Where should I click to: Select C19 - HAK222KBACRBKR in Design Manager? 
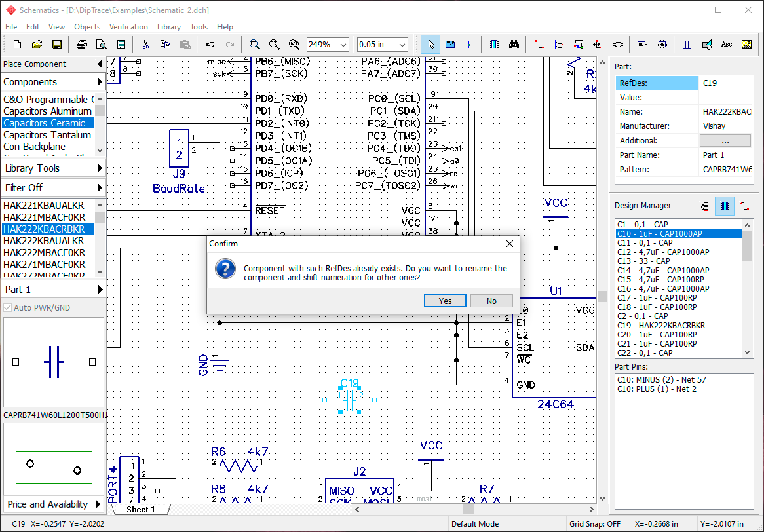coord(678,325)
